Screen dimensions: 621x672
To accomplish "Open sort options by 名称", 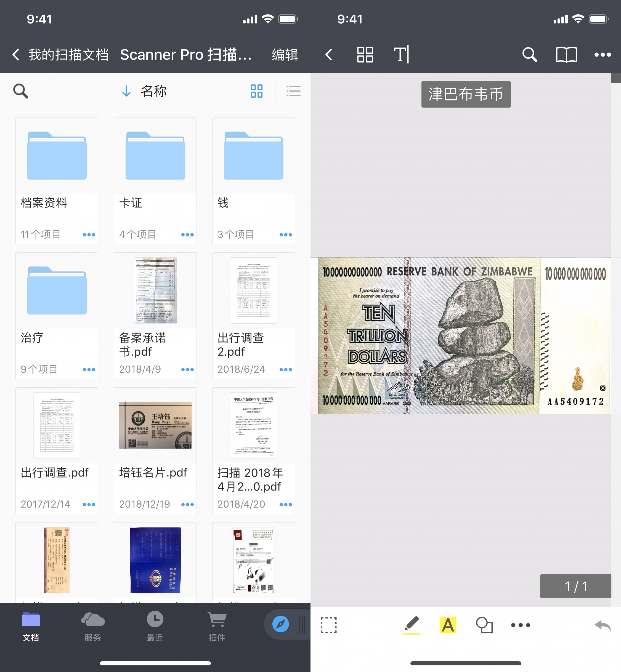I will (x=153, y=91).
